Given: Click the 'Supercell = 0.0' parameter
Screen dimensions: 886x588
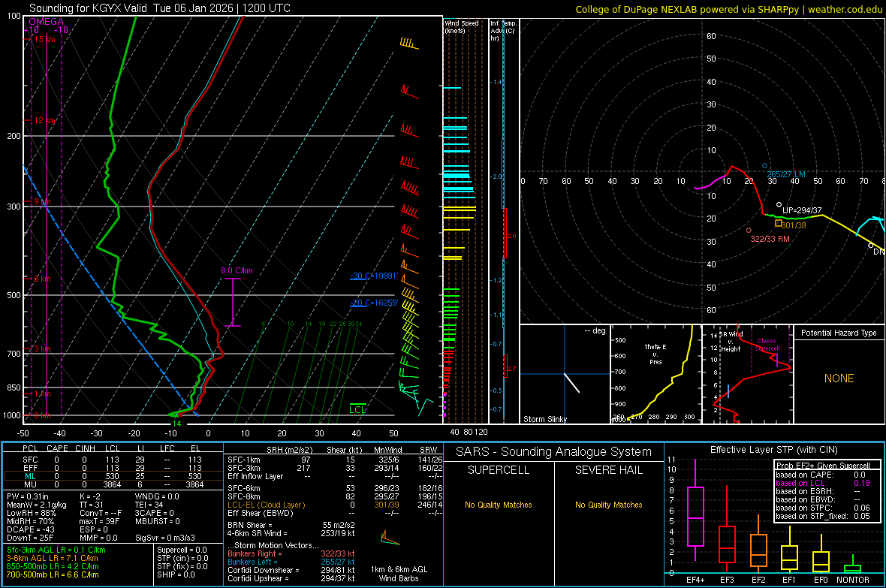Looking at the screenshot, I should click(182, 550).
